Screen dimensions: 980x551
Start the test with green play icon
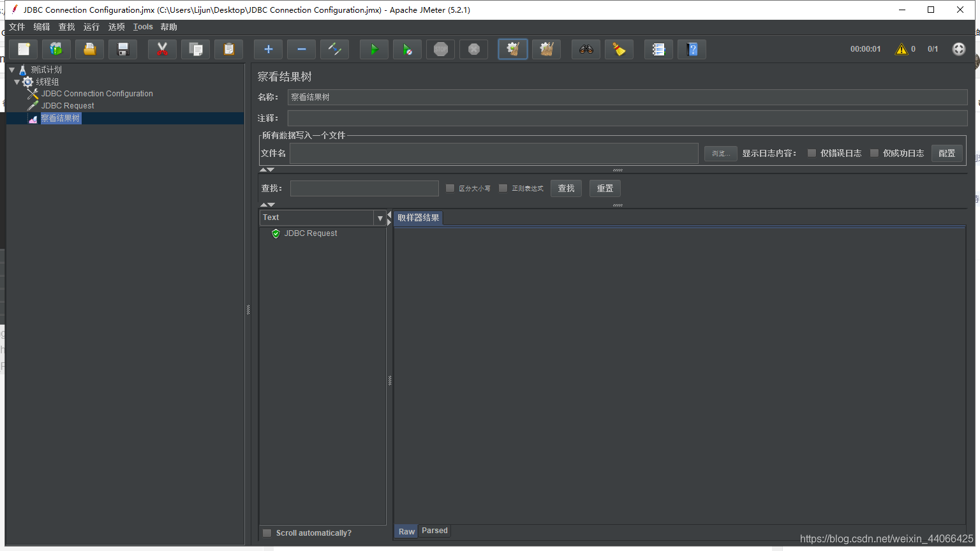[375, 49]
